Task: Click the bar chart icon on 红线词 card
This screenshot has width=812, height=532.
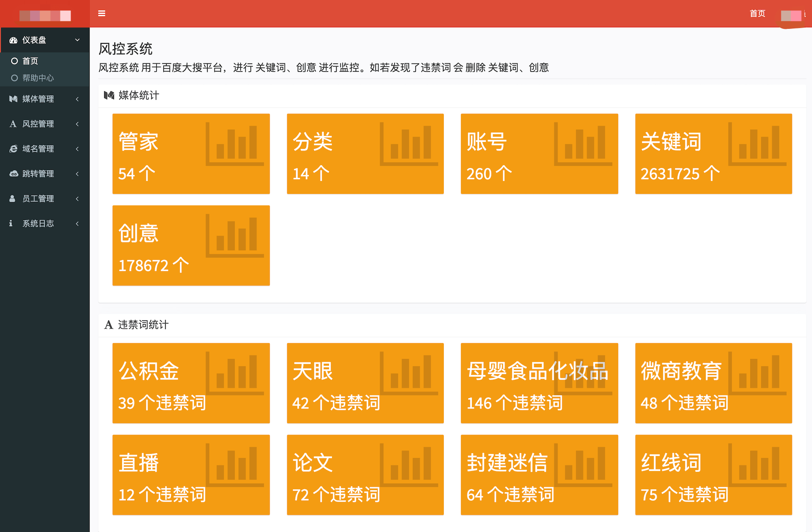Action: click(757, 465)
